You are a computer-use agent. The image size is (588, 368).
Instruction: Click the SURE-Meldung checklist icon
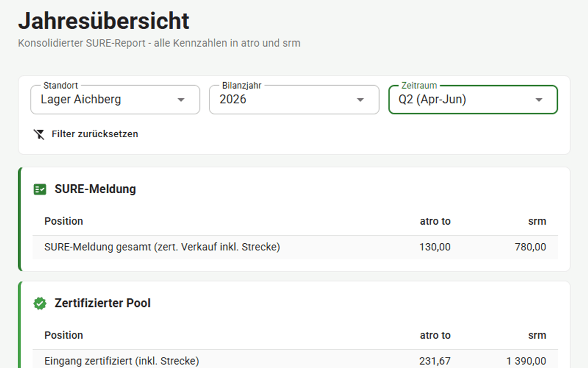pos(40,189)
